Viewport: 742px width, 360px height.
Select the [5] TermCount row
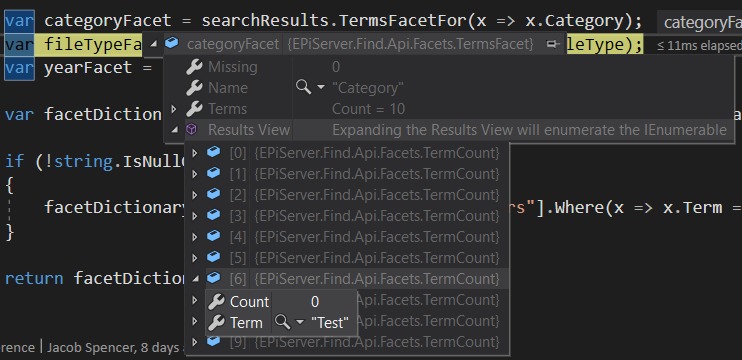click(347, 258)
